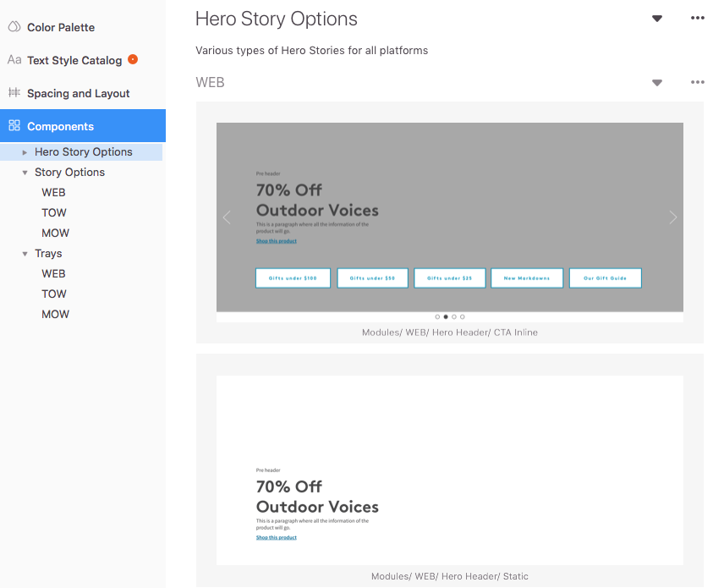Click the orange badge on Text Style Catalog

click(133, 59)
